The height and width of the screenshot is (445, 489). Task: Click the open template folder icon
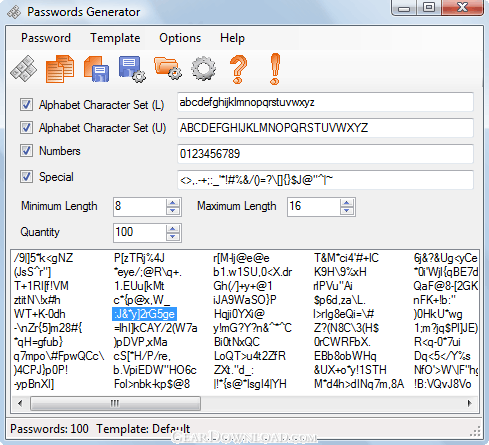tap(168, 68)
